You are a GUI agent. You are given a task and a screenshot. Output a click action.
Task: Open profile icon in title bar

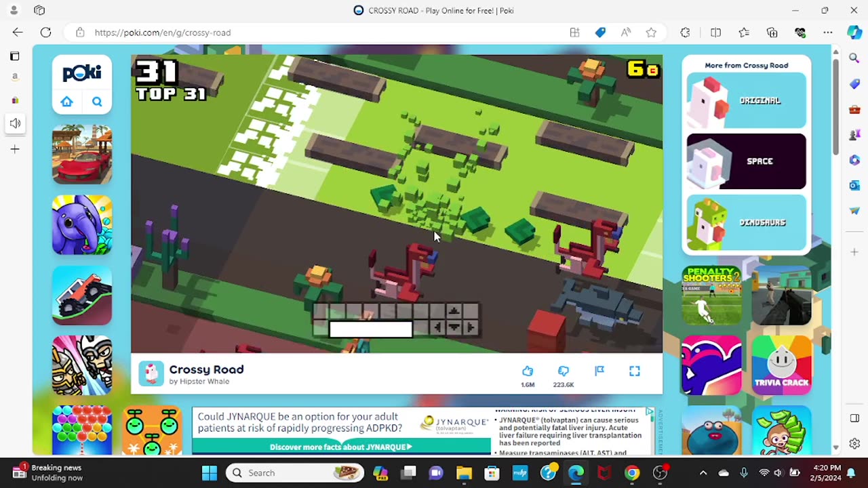14,10
